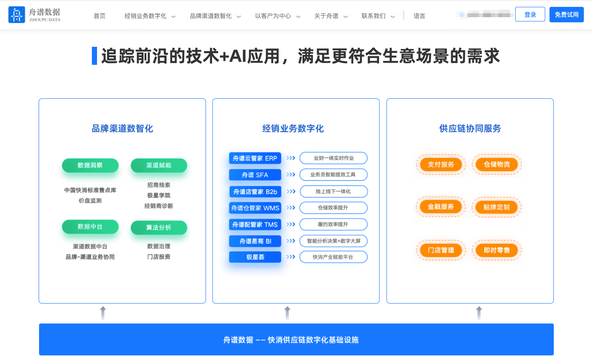Click the 中国快消标准售点库 text

[90, 190]
